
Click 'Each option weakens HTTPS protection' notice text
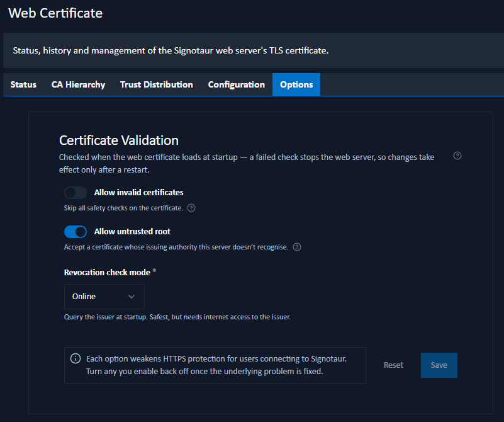[216, 365]
